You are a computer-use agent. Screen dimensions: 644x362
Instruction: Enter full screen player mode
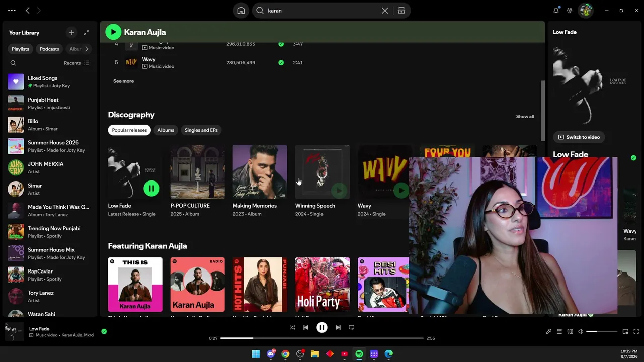(x=636, y=331)
